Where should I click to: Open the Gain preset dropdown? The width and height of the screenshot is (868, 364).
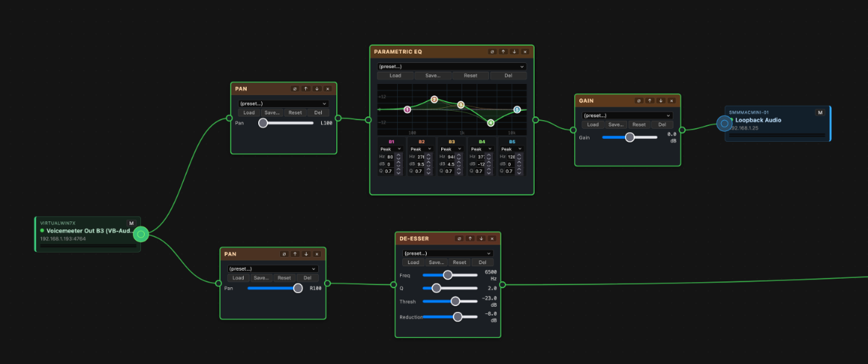tap(628, 116)
